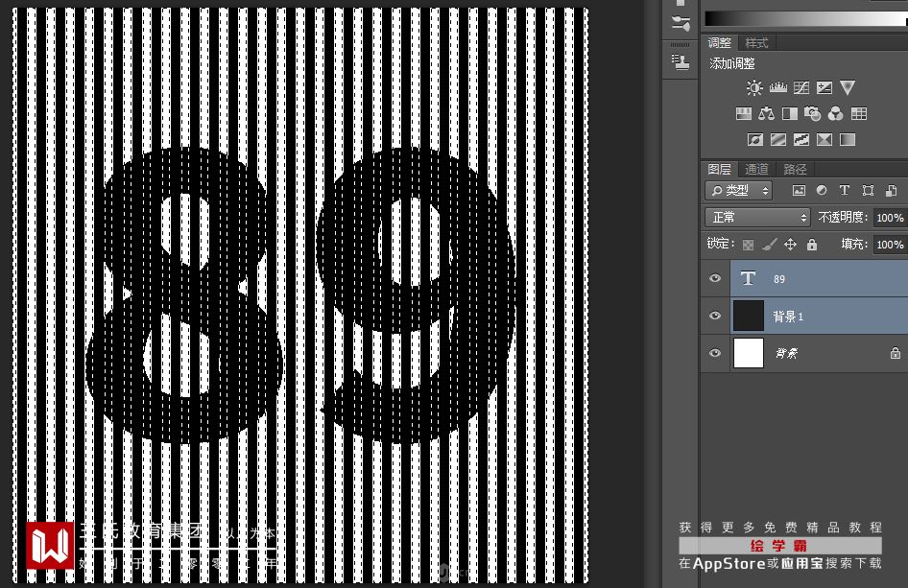Add a Channel Mixer adjustment (three circles)

coord(836,113)
